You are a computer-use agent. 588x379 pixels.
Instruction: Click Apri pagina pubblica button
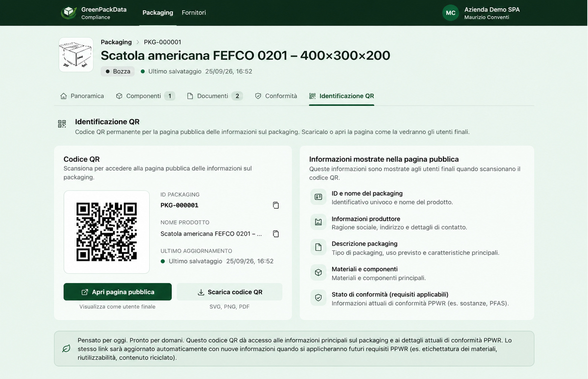117,292
